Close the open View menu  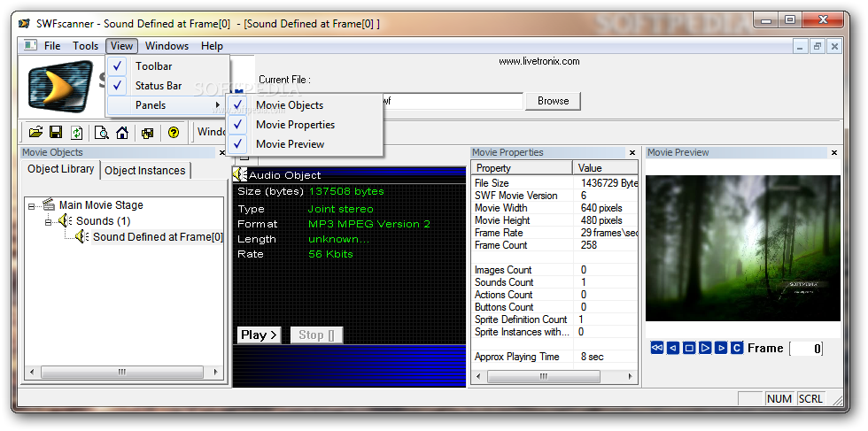121,46
